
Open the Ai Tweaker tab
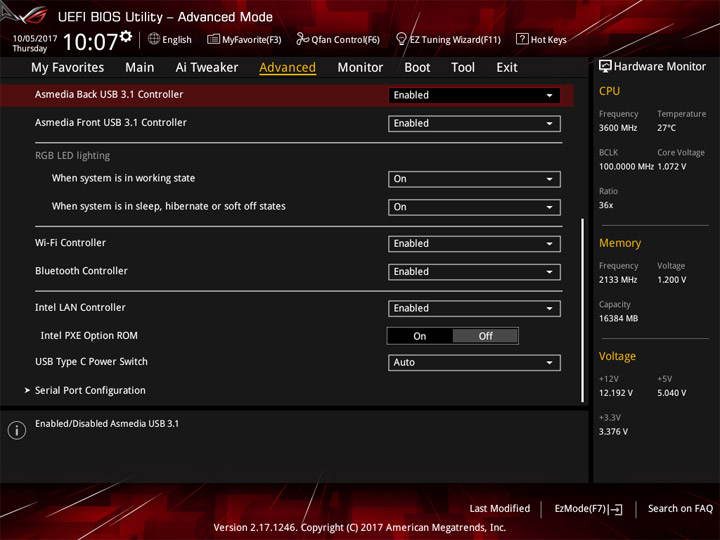point(207,68)
